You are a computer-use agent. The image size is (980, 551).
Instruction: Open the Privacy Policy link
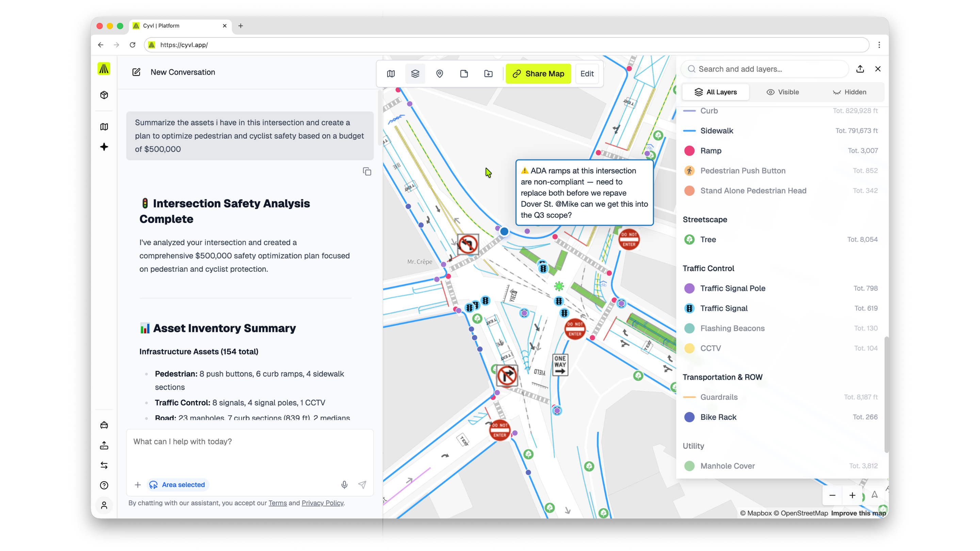point(322,503)
